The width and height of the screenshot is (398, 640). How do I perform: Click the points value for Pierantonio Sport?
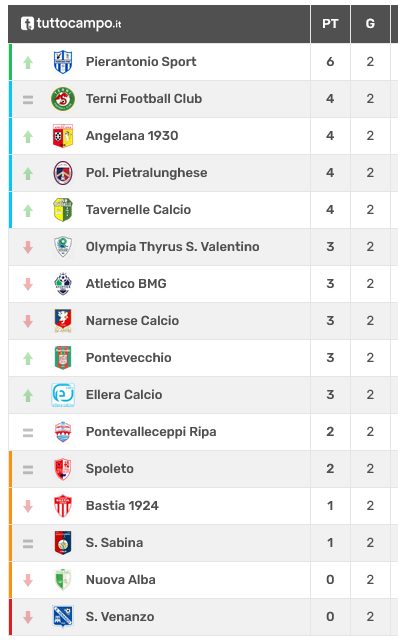click(330, 62)
